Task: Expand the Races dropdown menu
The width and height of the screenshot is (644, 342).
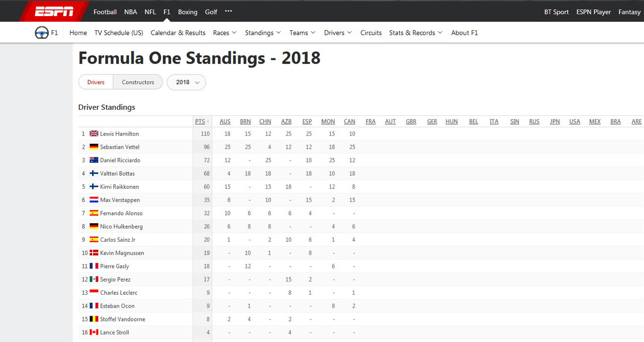Action: point(224,33)
